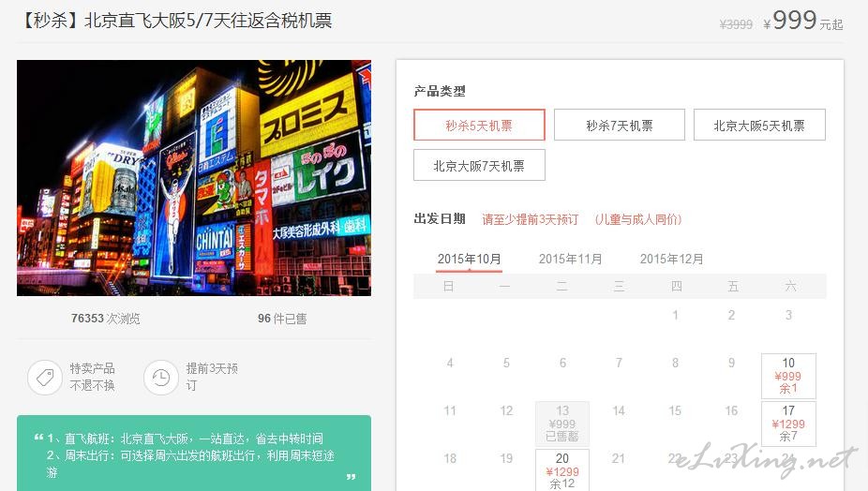Click the ¥999 元起 current price
868x491 pixels.
(x=802, y=21)
